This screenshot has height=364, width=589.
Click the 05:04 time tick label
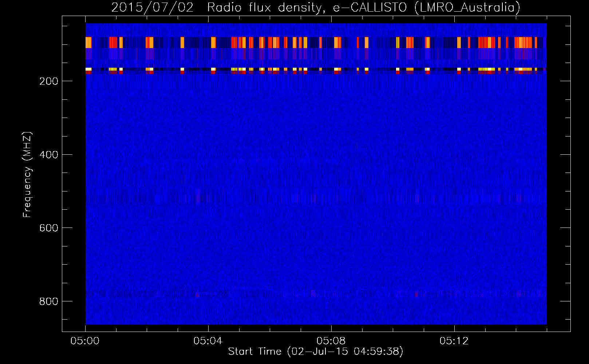point(208,341)
